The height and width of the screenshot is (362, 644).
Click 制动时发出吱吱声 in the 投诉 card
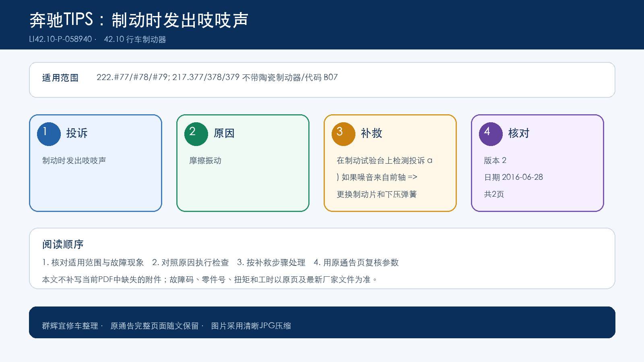pyautogui.click(x=74, y=160)
